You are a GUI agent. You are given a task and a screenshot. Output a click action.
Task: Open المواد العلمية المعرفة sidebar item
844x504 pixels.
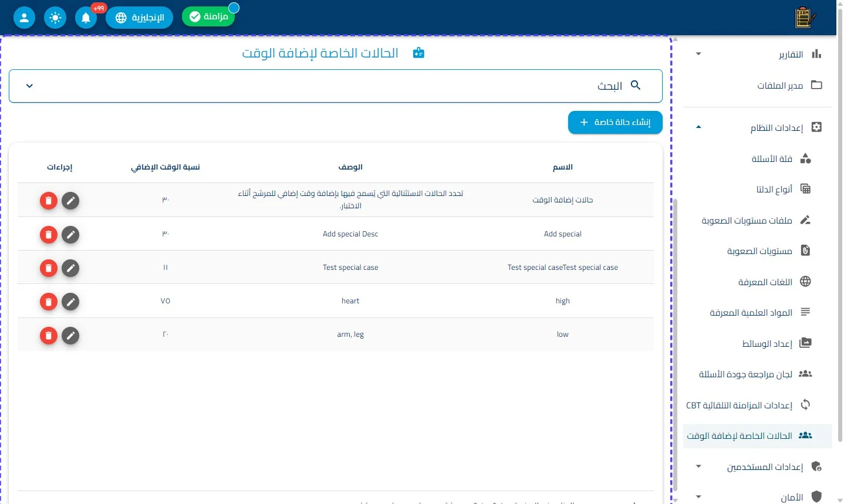click(x=758, y=312)
